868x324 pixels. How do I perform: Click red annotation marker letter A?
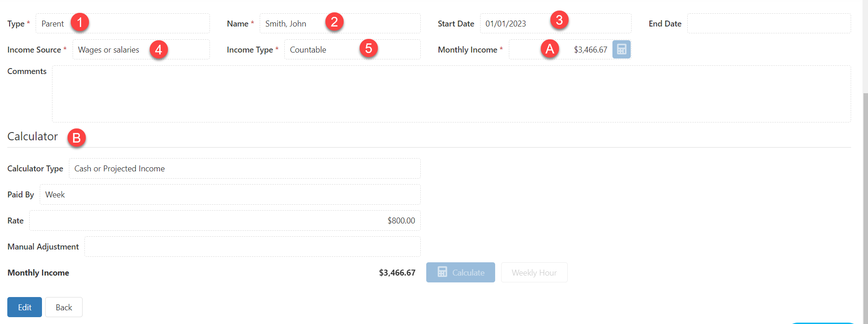point(550,48)
